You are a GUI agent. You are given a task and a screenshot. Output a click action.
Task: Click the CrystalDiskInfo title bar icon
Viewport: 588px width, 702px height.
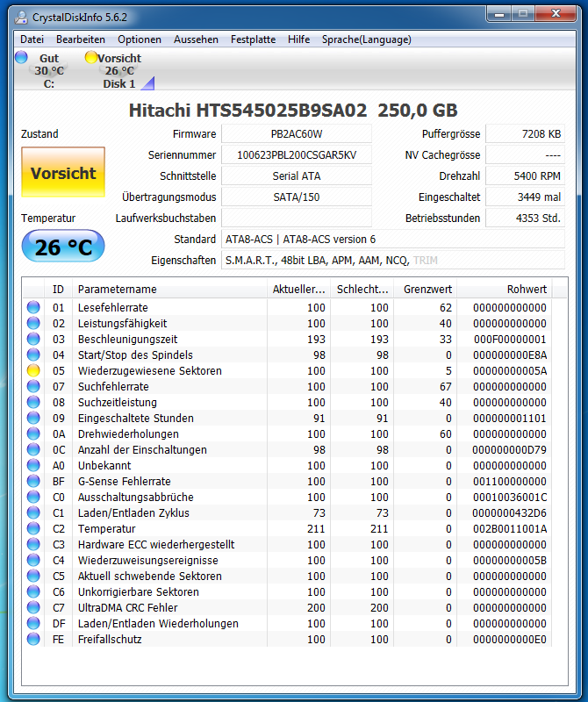pos(21,18)
